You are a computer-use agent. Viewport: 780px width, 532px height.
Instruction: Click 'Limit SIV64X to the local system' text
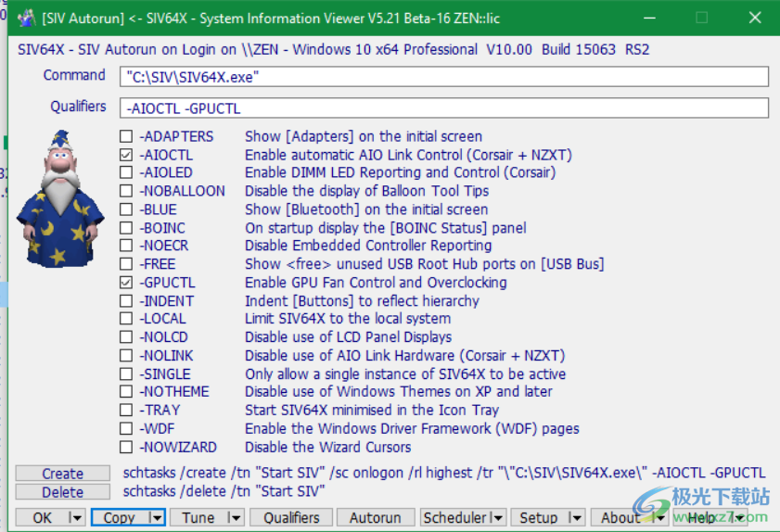348,319
